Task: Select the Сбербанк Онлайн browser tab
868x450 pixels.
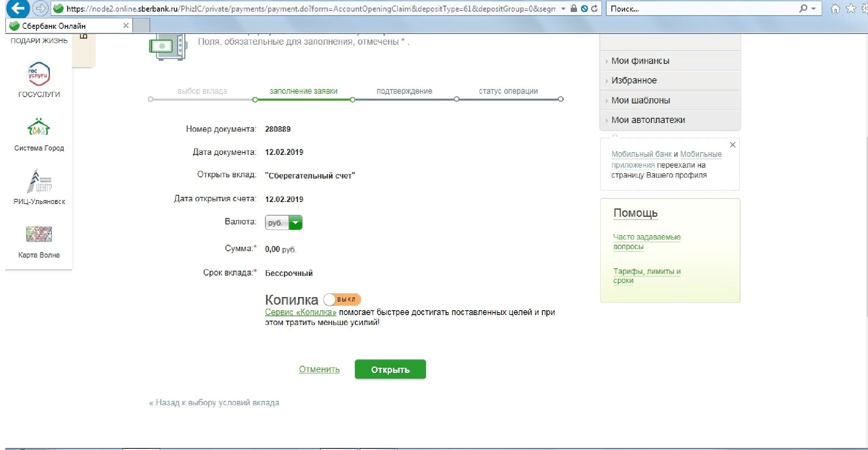Action: click(69, 26)
